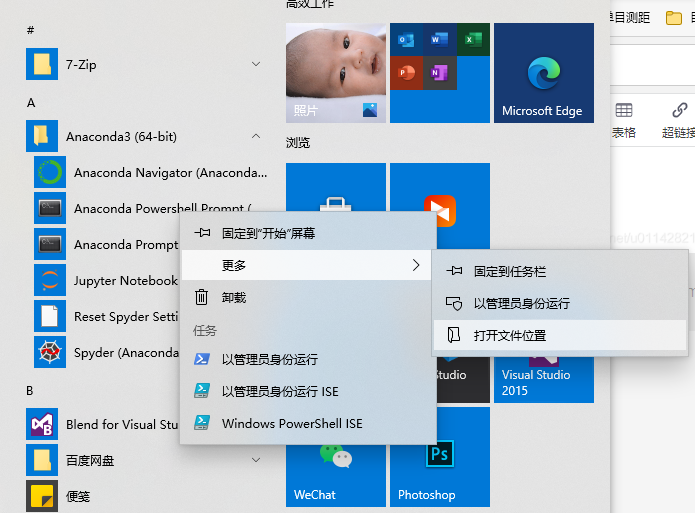The image size is (695, 513).
Task: Open the 便笺 sticky notes icon
Action: pyautogui.click(x=42, y=496)
